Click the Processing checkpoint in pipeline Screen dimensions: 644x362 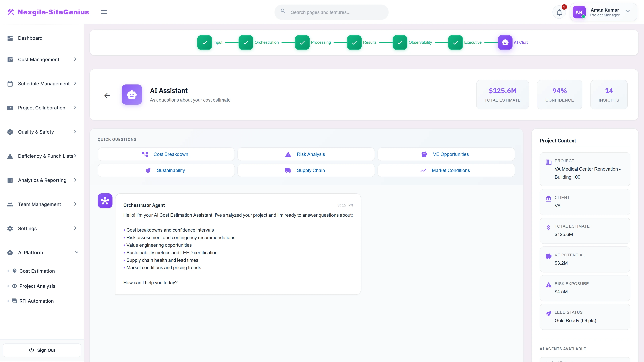coord(302,42)
